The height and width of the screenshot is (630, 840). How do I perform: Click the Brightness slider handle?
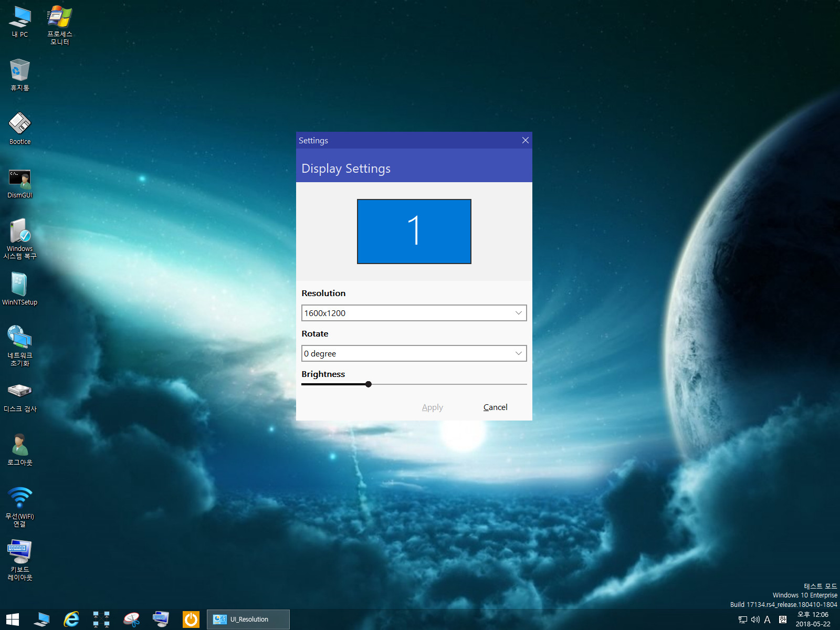click(x=369, y=384)
